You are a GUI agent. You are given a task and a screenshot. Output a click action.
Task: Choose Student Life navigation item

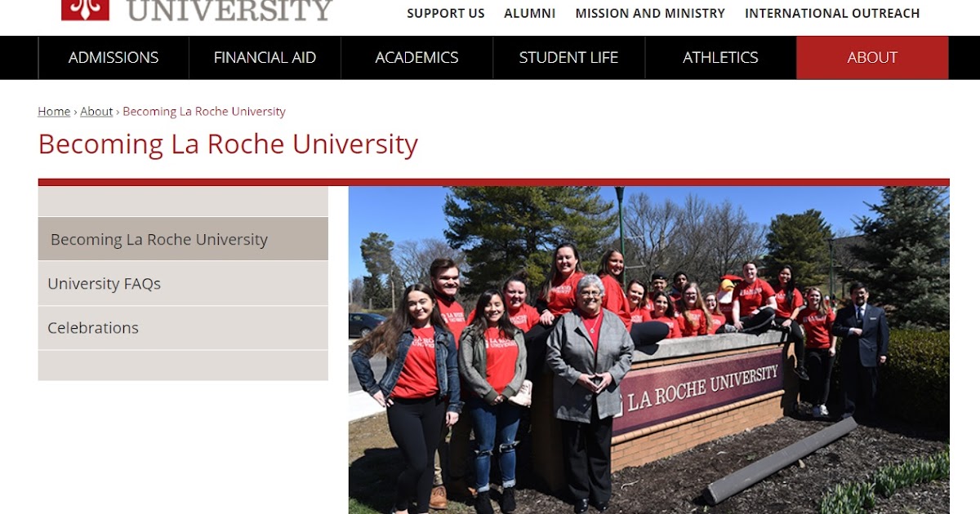point(568,57)
